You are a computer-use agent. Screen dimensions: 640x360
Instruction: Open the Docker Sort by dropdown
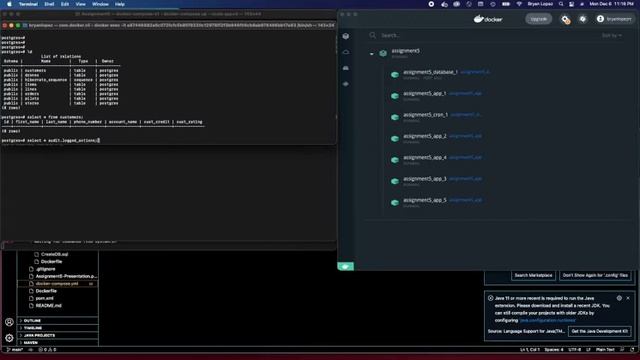pyautogui.click(x=611, y=36)
